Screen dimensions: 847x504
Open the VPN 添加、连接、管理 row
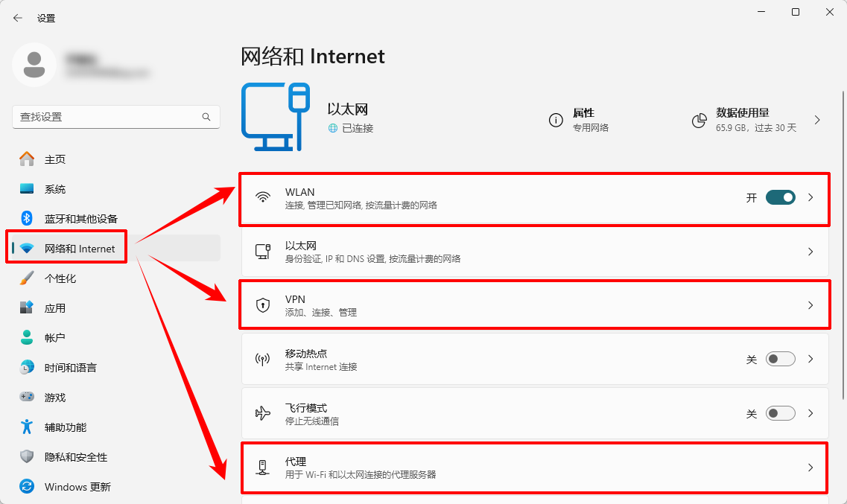[535, 305]
